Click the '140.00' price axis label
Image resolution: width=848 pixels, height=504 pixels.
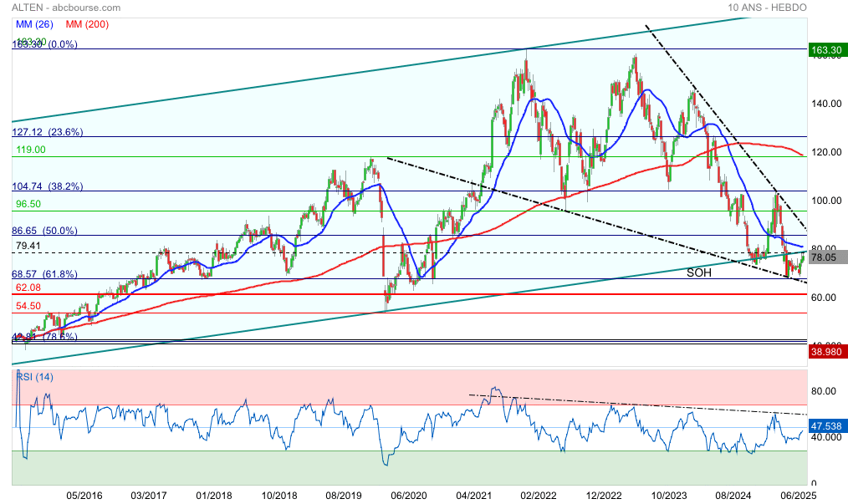coord(825,104)
